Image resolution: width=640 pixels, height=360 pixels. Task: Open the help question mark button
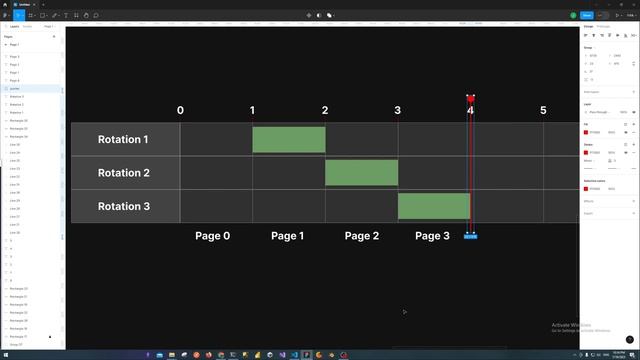pos(630,340)
